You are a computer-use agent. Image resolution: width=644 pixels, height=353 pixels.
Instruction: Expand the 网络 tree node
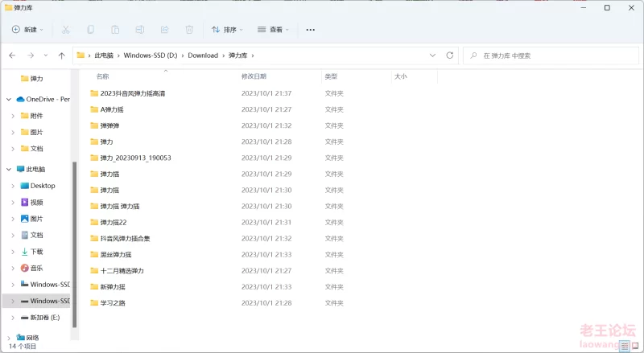tap(9, 338)
